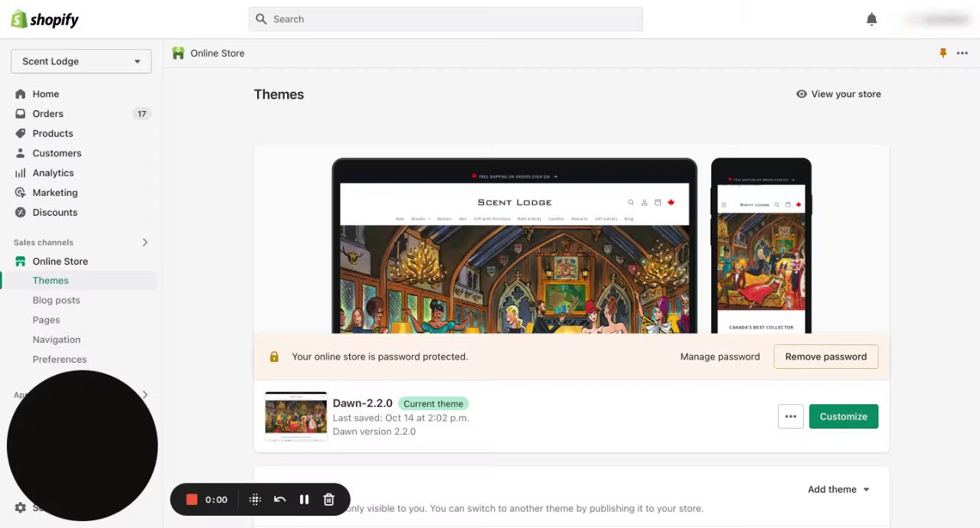Click the eye icon by View your store

coord(802,94)
